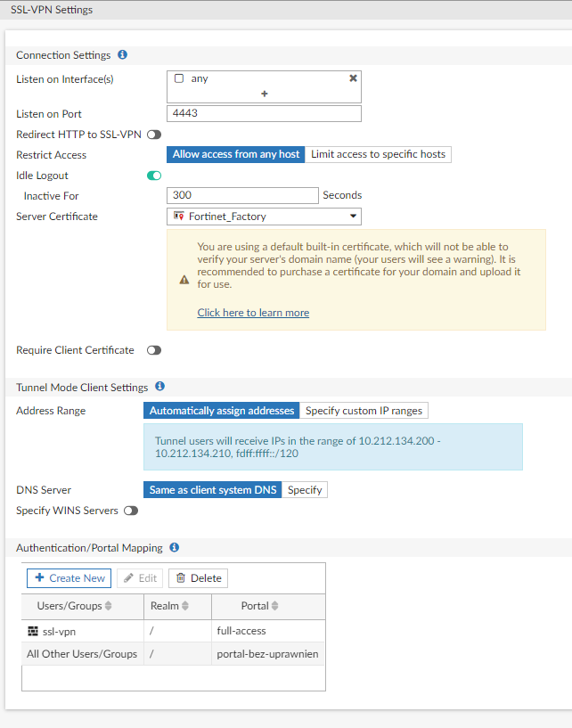Sort the table by the Portal column

[274, 606]
